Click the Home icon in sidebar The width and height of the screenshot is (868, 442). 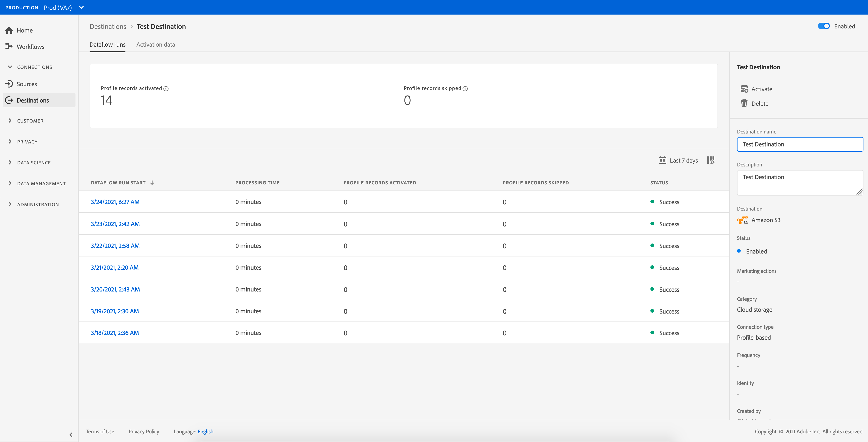click(x=9, y=30)
